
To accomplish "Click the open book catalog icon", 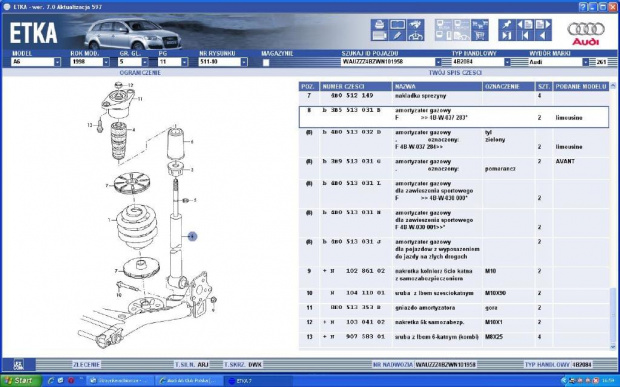I will (x=397, y=25).
